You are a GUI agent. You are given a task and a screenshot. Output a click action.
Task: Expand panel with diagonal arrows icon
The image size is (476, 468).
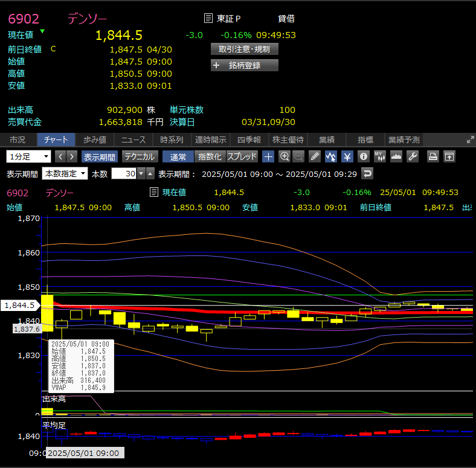(x=470, y=139)
